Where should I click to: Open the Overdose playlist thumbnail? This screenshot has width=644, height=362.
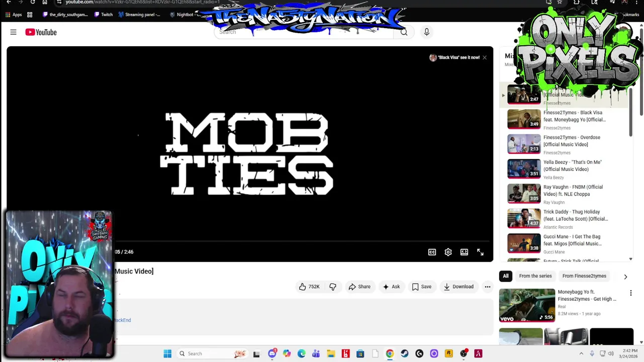[x=524, y=144]
